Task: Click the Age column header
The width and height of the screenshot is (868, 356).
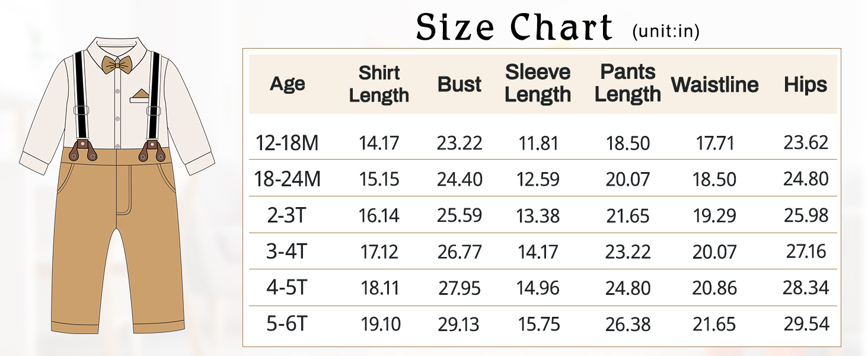Action: (287, 84)
